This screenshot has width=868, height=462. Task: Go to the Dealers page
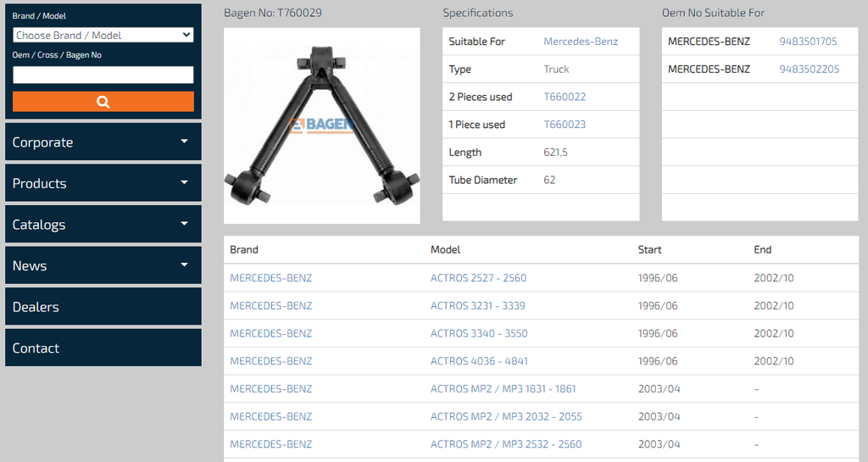[103, 307]
